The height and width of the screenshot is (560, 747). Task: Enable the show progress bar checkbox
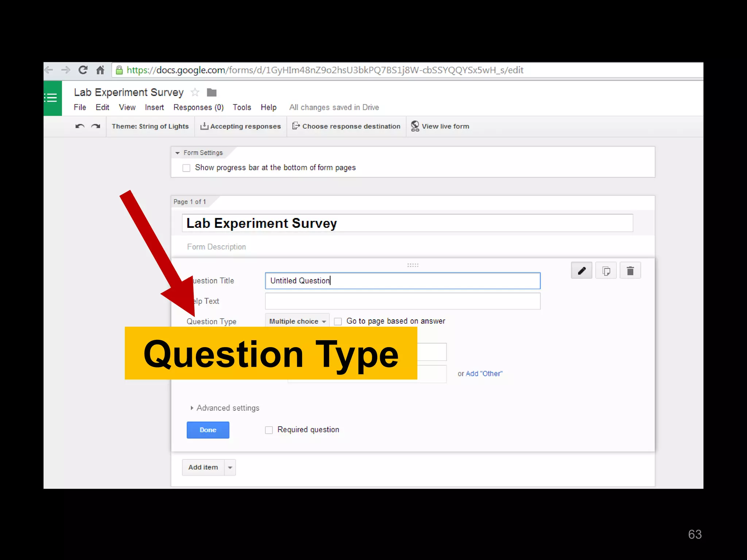(186, 168)
